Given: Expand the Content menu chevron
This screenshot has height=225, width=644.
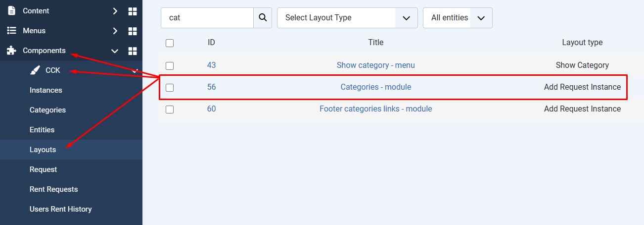Looking at the screenshot, I should (x=115, y=11).
